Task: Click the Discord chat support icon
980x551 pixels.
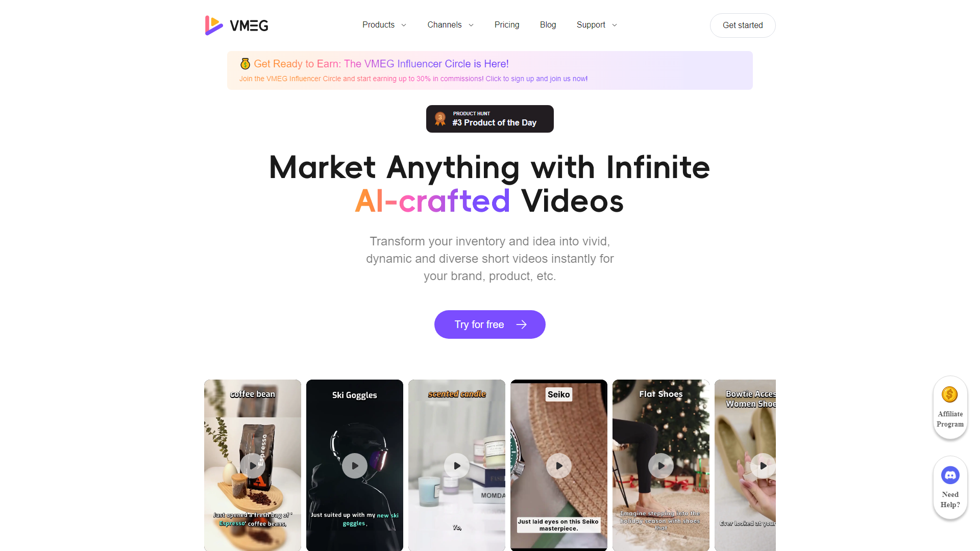Action: [950, 473]
